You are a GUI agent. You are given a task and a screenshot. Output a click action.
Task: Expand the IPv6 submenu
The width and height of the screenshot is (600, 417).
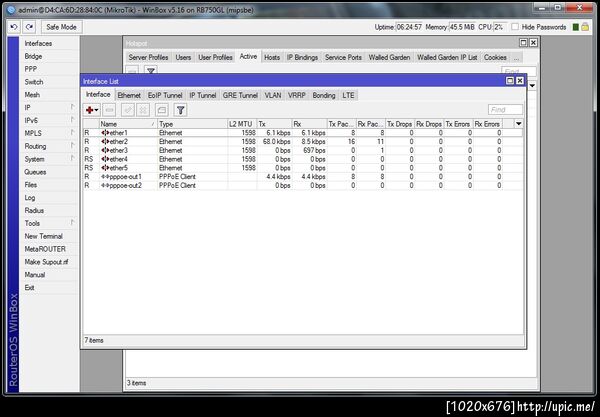tap(72, 120)
